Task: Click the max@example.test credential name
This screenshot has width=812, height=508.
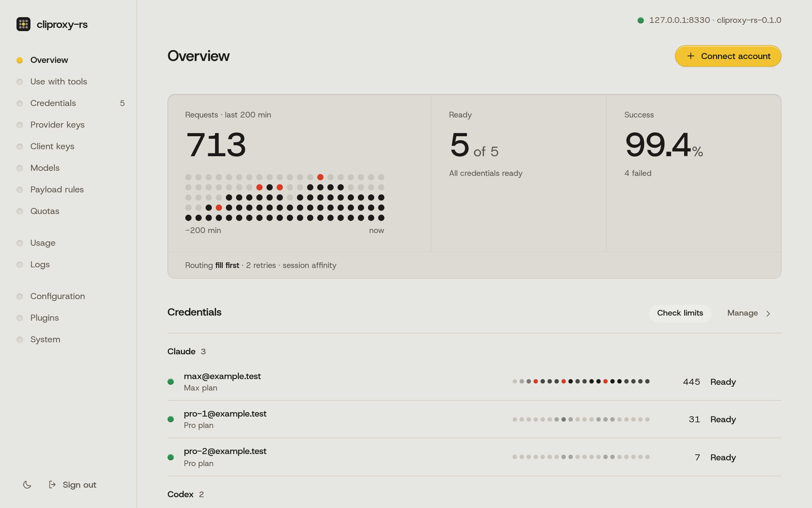Action: pos(222,376)
